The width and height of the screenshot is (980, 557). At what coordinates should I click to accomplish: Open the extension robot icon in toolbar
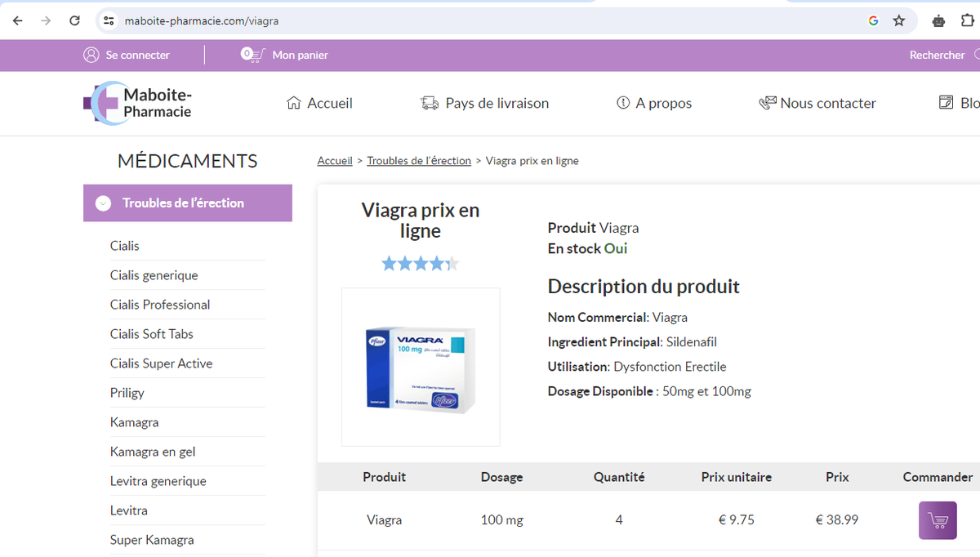(x=939, y=20)
